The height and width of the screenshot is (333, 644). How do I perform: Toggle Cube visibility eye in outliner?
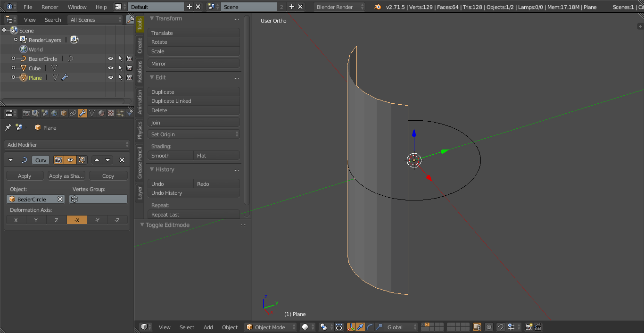(111, 68)
